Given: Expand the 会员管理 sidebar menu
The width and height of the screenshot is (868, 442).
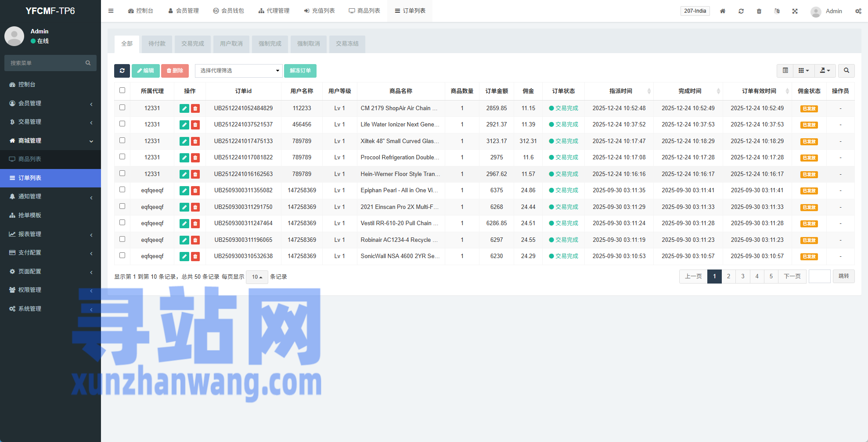Looking at the screenshot, I should pos(50,103).
